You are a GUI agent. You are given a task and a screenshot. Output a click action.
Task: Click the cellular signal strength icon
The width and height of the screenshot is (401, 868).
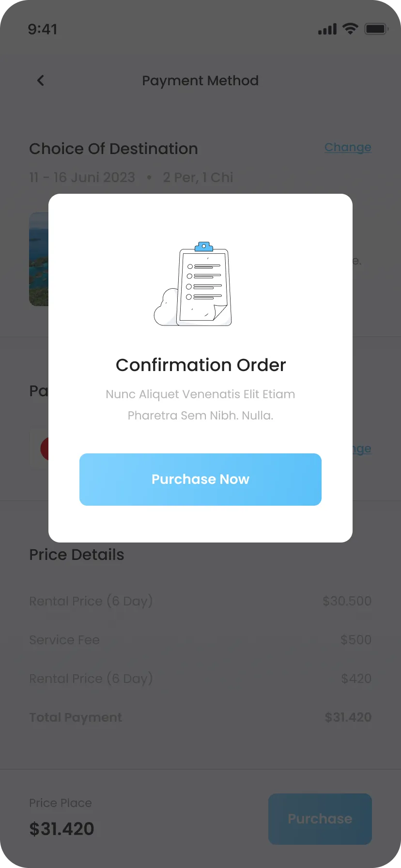coord(327,29)
